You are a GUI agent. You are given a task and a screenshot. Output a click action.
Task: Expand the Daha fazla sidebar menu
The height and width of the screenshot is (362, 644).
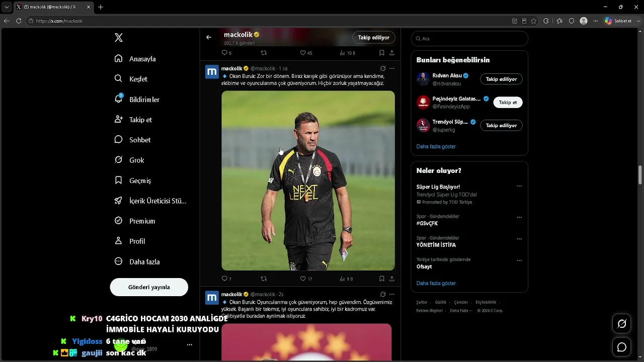coord(137,261)
